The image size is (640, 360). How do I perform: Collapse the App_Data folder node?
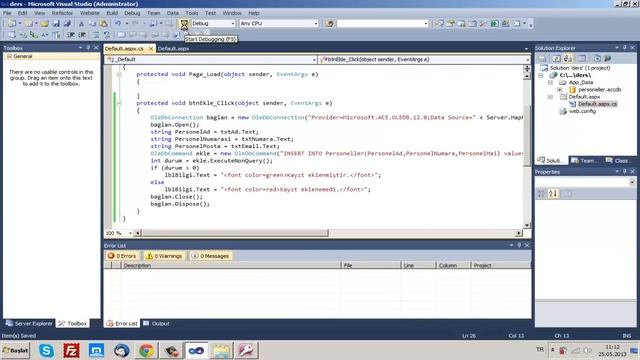tap(550, 82)
